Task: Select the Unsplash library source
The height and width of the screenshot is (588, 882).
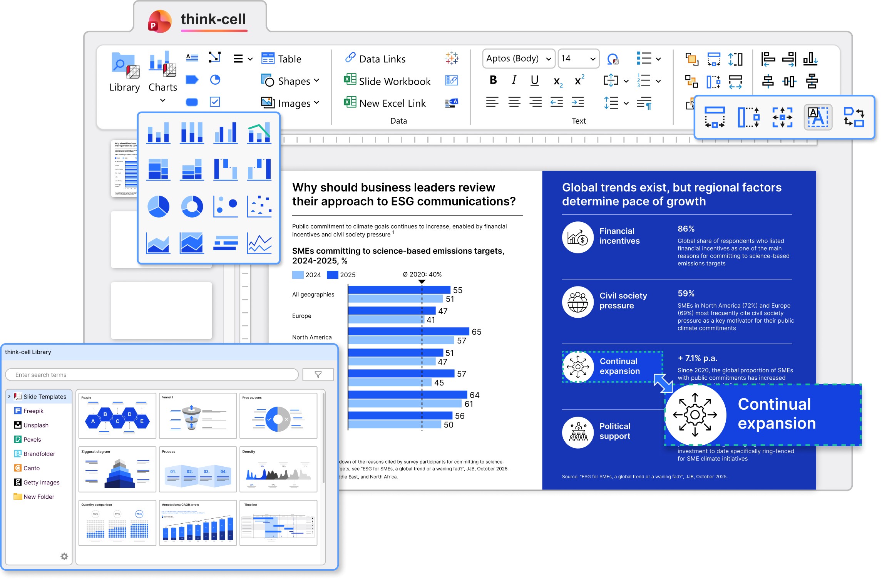Action: pos(36,425)
